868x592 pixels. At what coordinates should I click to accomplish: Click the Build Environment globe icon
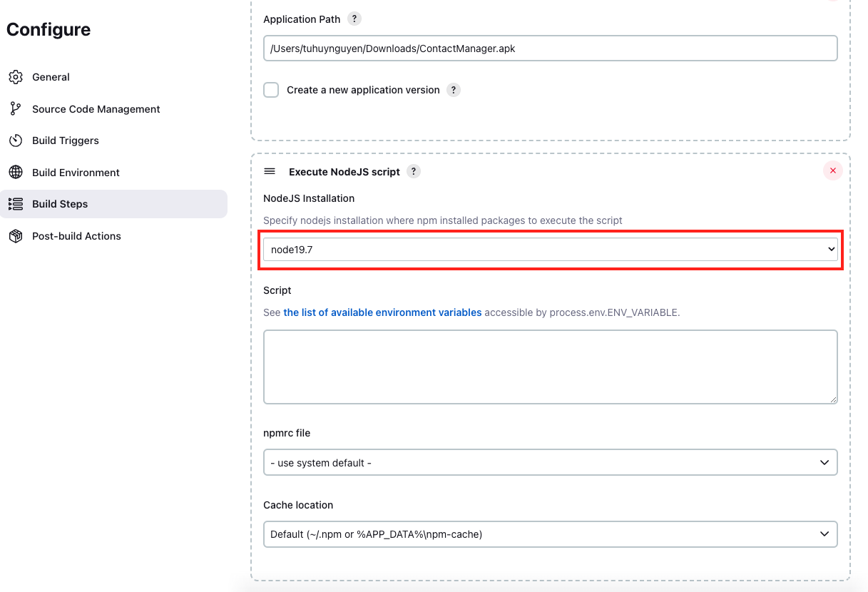pyautogui.click(x=16, y=173)
